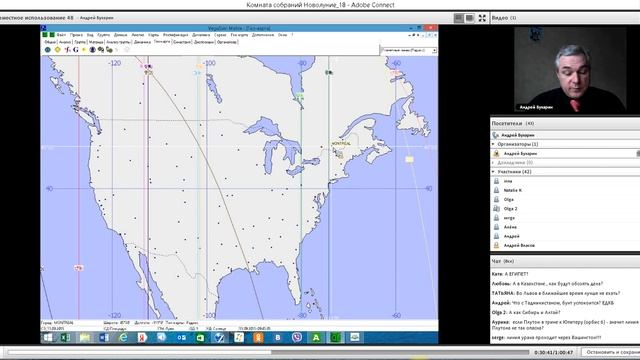Open the Вид menu in VegaSun
Image resolution: width=640 pixels, height=360 pixels.
90,35
